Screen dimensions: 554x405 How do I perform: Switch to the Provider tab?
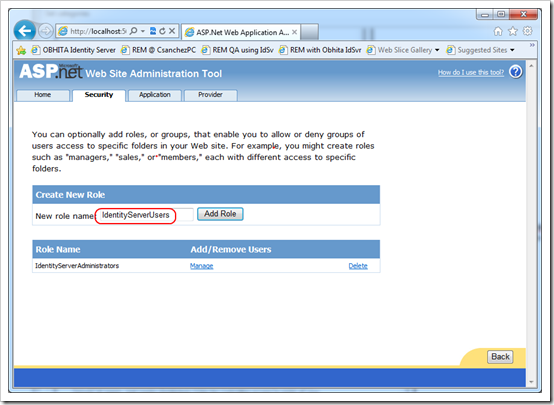(211, 95)
